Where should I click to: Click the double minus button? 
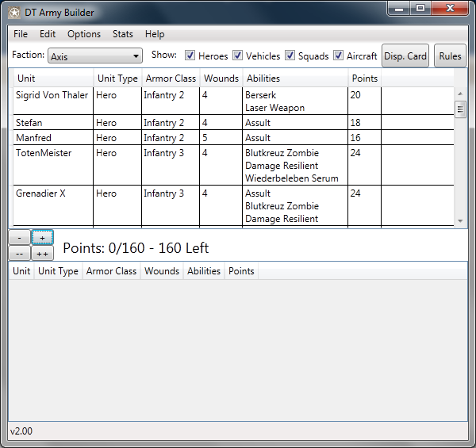click(x=19, y=254)
